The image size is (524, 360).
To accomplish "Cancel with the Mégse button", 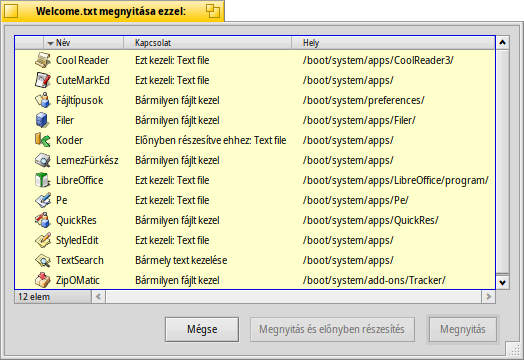I will [202, 329].
